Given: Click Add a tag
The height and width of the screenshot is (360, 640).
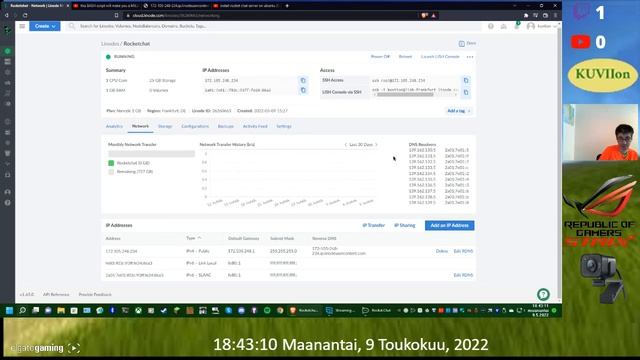Looking at the screenshot, I should coord(458,111).
